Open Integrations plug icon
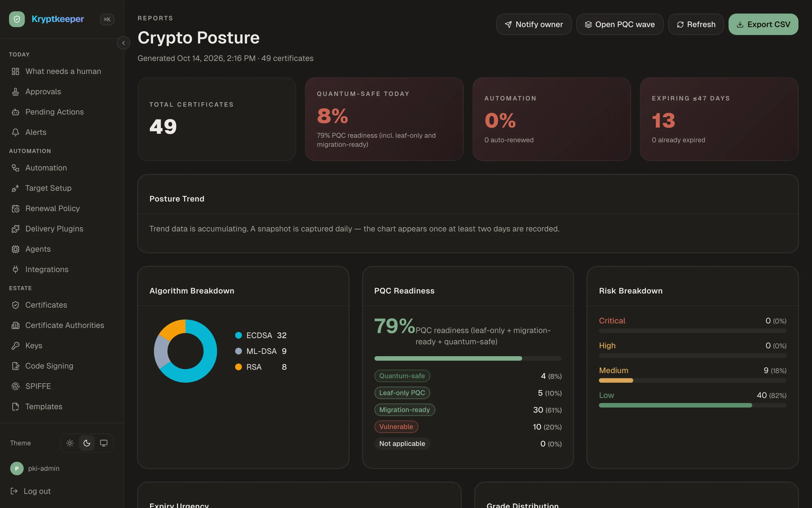The width and height of the screenshot is (812, 508). pos(16,270)
